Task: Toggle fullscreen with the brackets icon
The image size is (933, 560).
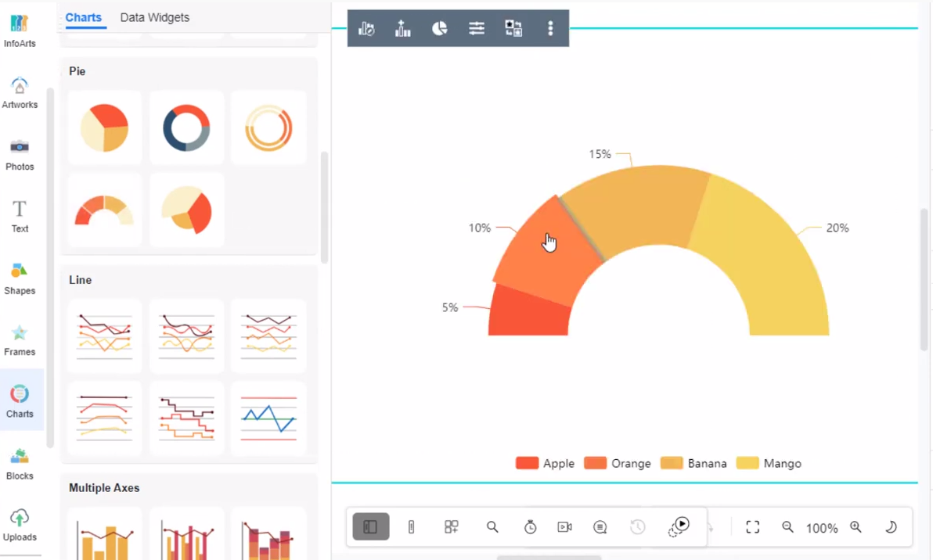Action: (x=752, y=527)
